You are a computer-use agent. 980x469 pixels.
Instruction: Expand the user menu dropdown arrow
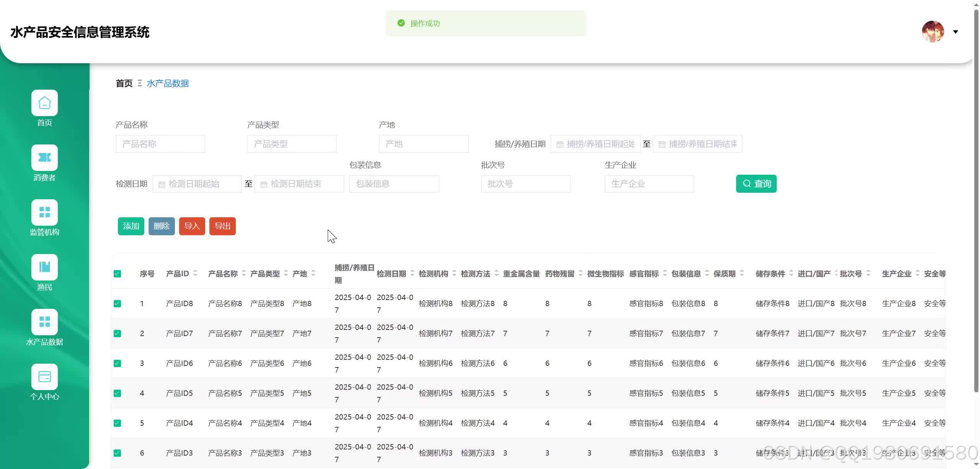tap(955, 32)
